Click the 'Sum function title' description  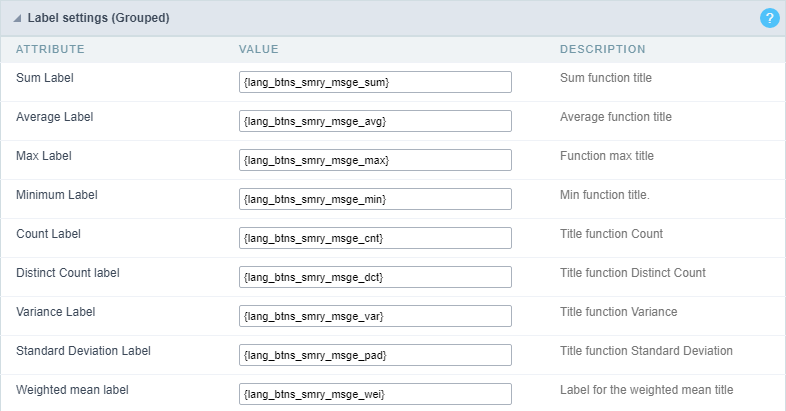(606, 78)
